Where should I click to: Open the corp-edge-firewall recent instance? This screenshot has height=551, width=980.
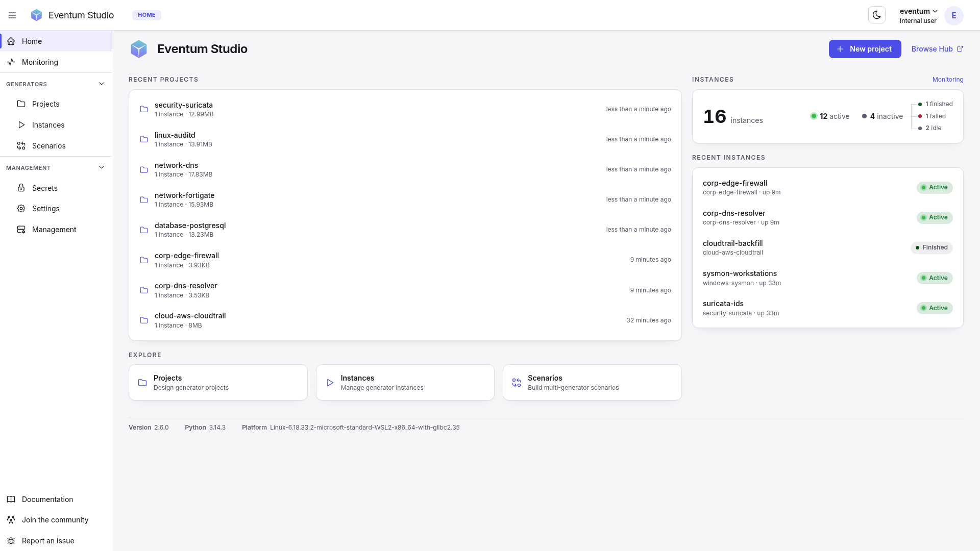pos(828,187)
